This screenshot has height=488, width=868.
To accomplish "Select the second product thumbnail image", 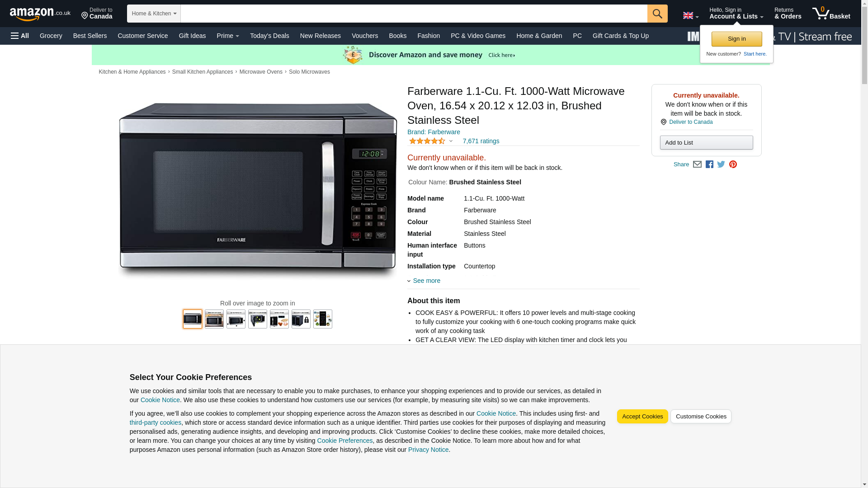I will 214,319.
